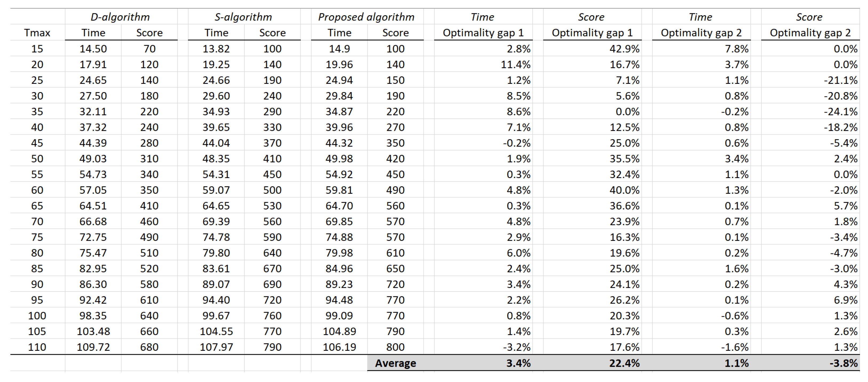Screen dimensions: 868x382
Task: Click proposed algorithm score 800
Action: (x=395, y=347)
